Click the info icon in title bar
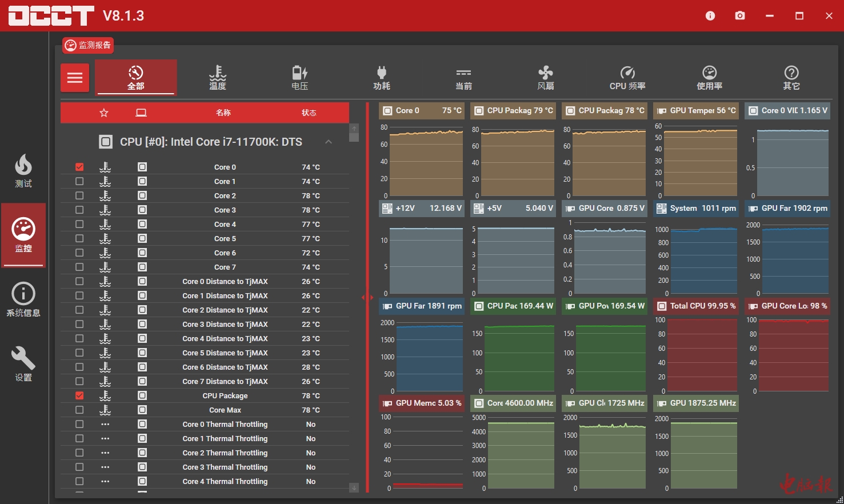 point(710,15)
